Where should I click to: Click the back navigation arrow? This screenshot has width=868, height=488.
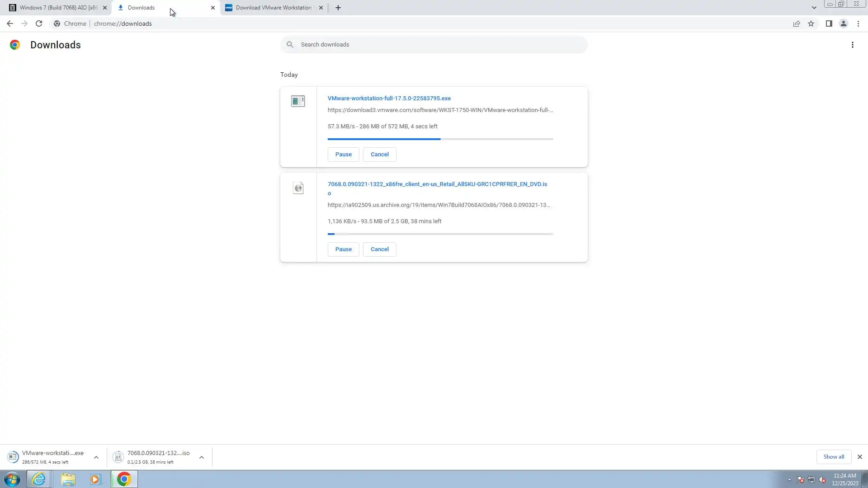(x=10, y=23)
